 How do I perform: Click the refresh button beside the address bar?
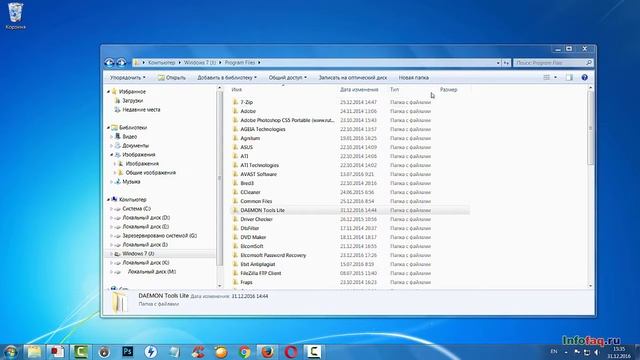click(506, 63)
